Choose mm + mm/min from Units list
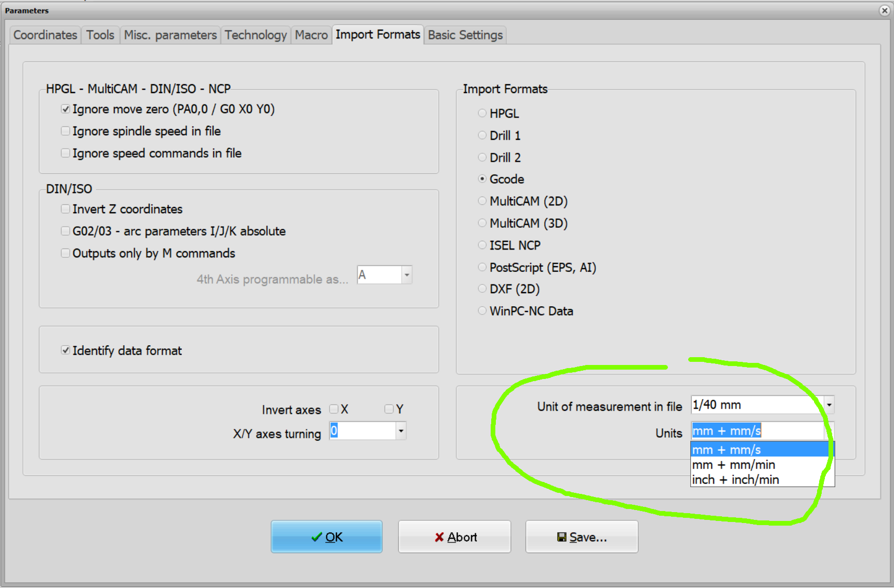The height and width of the screenshot is (588, 894). click(x=733, y=465)
